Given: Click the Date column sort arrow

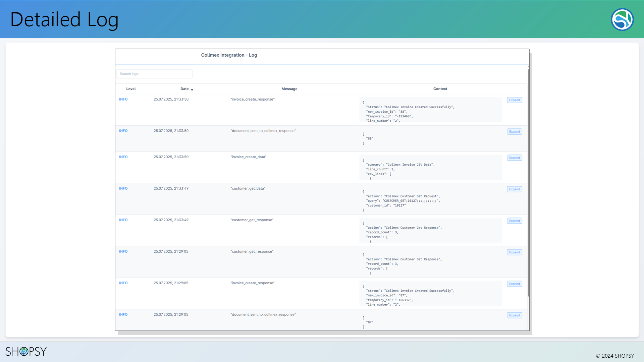Looking at the screenshot, I should 192,89.
